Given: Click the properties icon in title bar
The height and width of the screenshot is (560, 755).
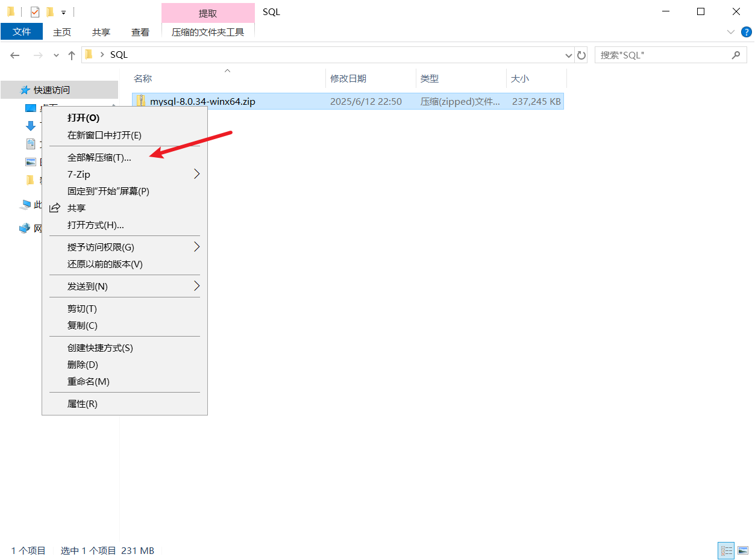Looking at the screenshot, I should (35, 12).
